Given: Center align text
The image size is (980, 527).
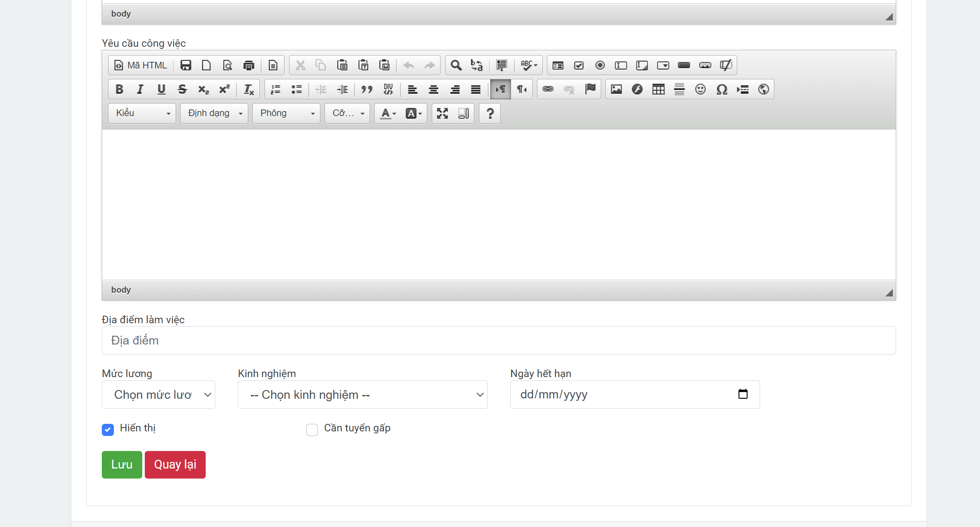Looking at the screenshot, I should pyautogui.click(x=433, y=89).
